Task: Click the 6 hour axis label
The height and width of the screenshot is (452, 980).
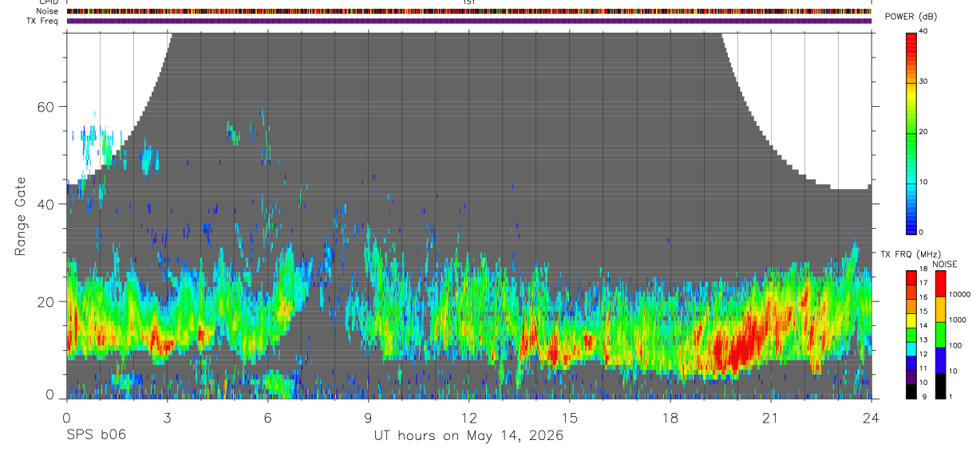Action: click(x=267, y=418)
